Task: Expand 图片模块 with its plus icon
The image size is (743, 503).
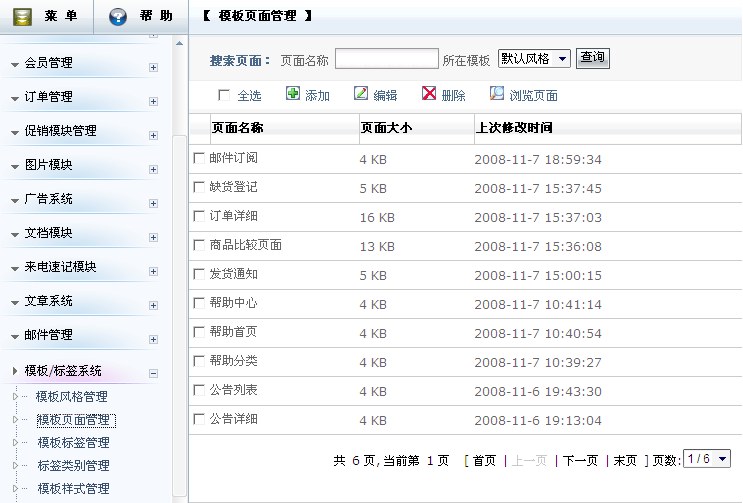Action: click(153, 170)
